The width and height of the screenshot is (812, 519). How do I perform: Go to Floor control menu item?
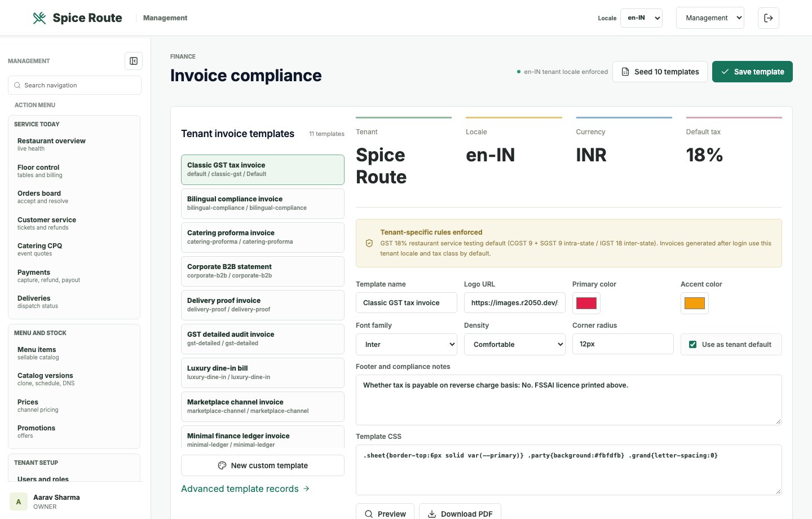(x=74, y=171)
